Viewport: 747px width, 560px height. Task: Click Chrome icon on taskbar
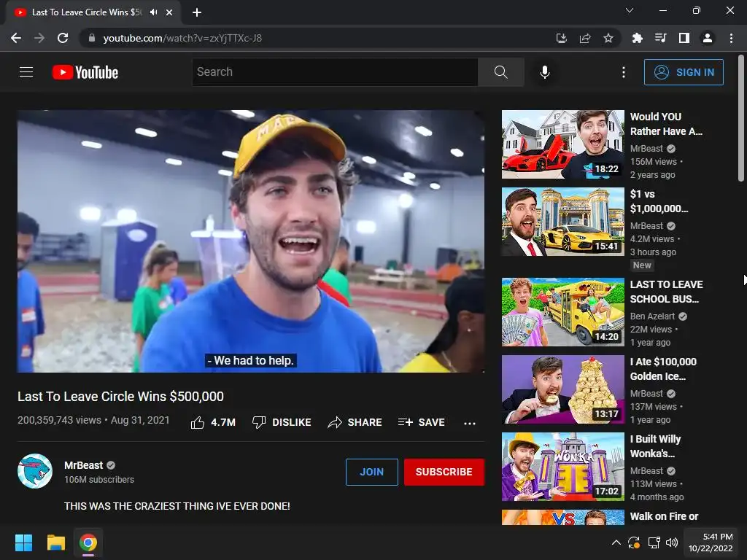[x=88, y=542]
